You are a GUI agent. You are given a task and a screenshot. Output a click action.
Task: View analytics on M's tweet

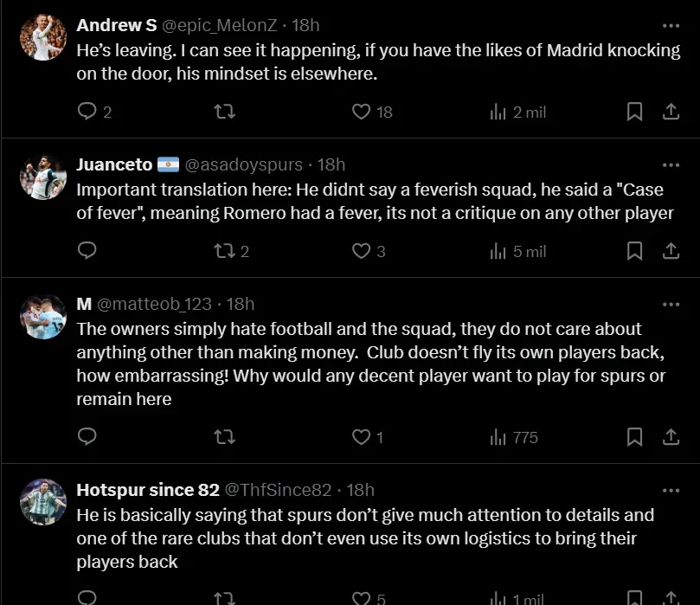498,437
